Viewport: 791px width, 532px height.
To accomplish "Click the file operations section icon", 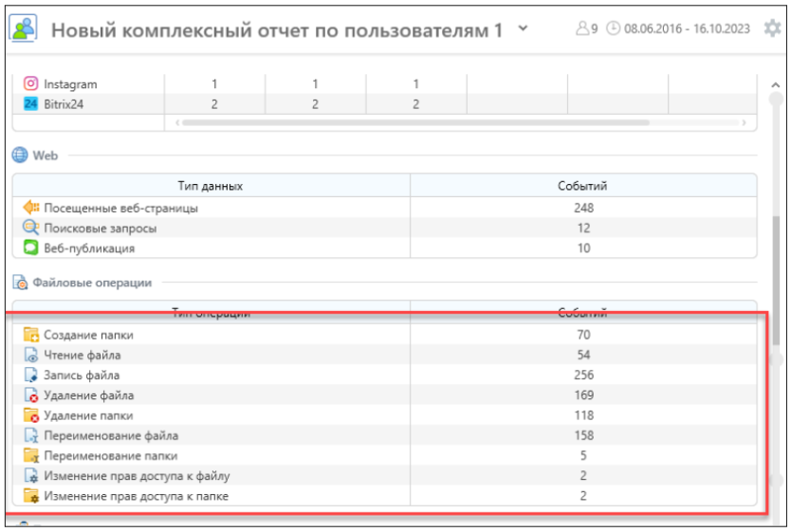I will [x=20, y=283].
